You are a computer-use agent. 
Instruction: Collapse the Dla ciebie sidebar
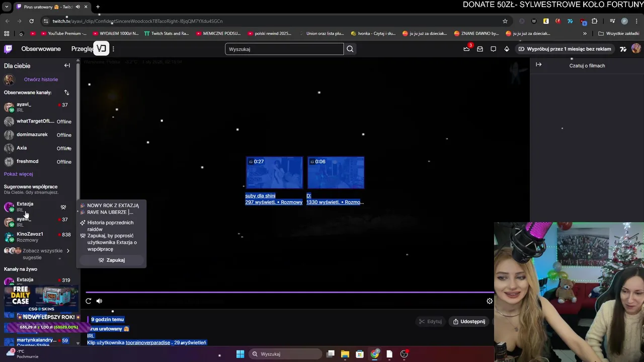(x=67, y=65)
